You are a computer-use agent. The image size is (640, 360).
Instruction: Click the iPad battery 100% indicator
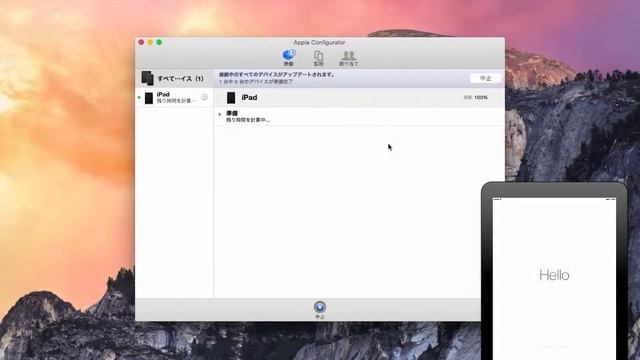pos(476,98)
